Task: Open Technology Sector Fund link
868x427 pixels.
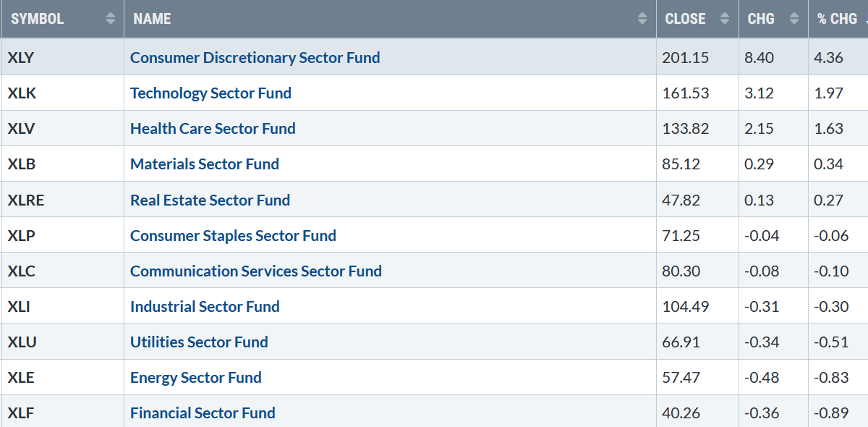Action: 210,93
